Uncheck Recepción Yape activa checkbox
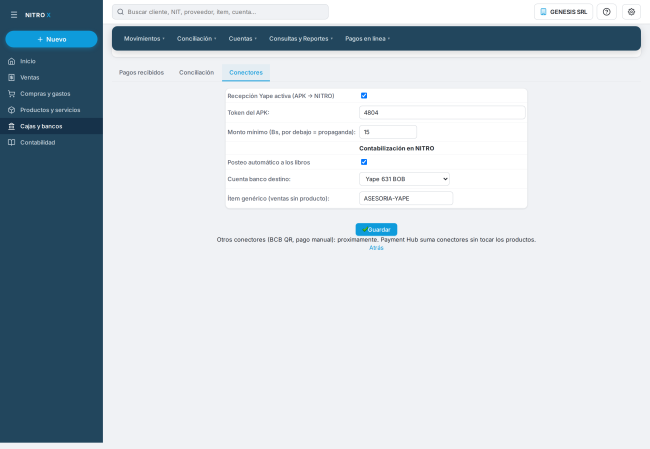The image size is (650, 449). [364, 96]
